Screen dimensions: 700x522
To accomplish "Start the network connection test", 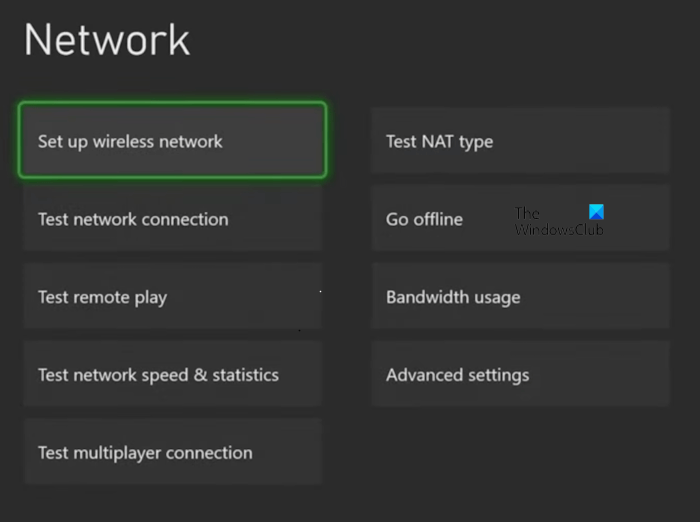I will pyautogui.click(x=172, y=219).
